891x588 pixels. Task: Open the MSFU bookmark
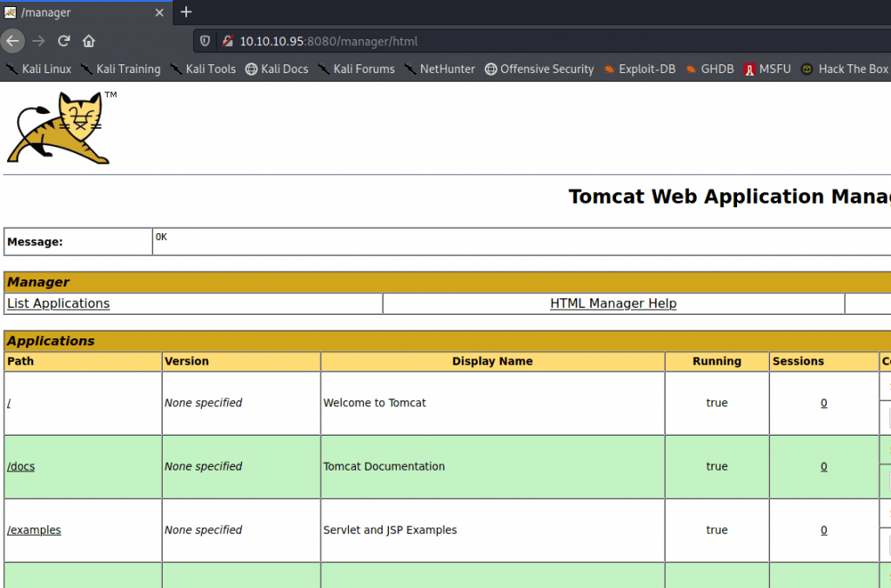click(x=767, y=69)
